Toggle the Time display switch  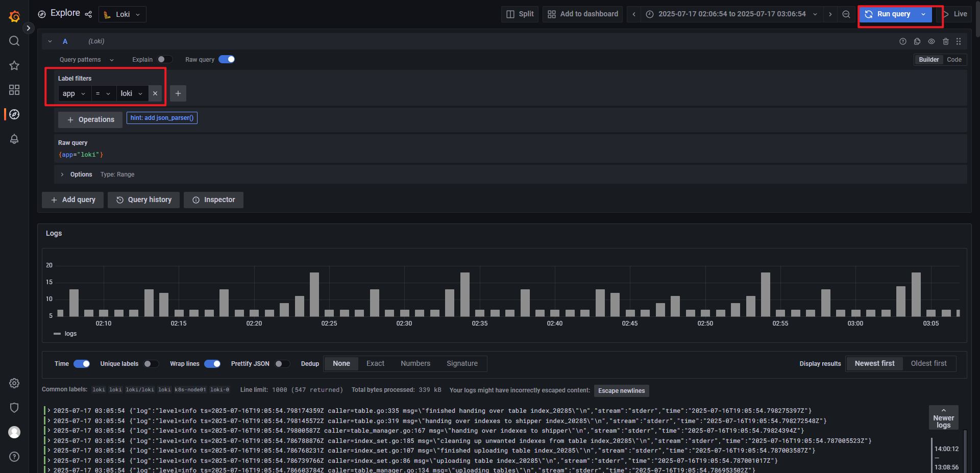(x=82, y=364)
